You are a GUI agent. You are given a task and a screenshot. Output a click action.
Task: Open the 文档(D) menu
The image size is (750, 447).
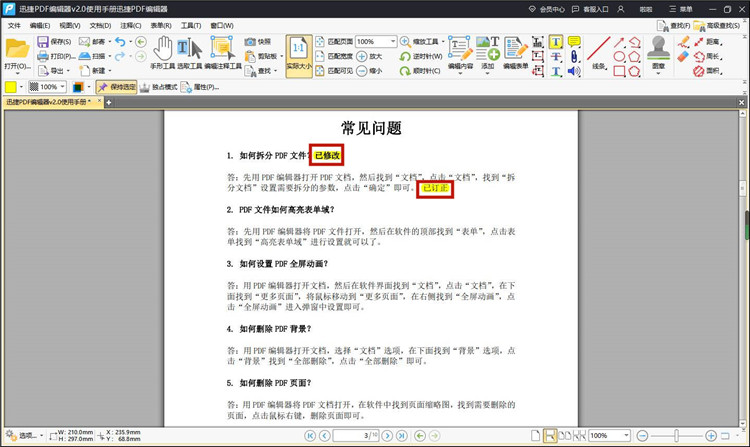pos(100,25)
